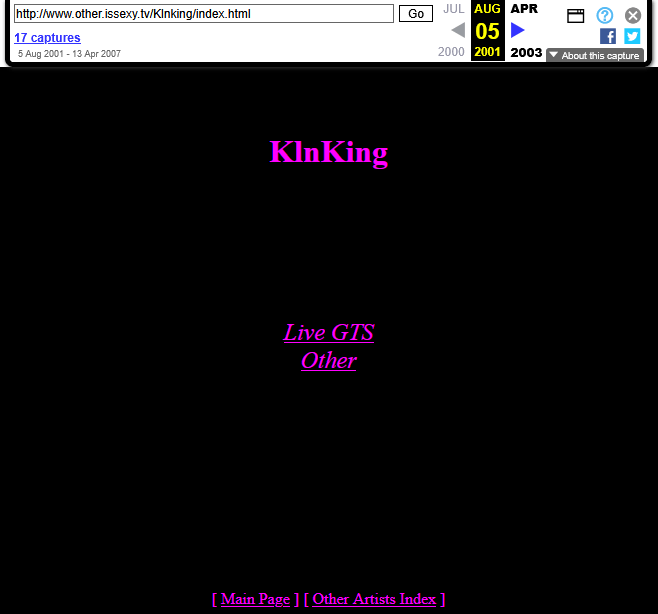Open the Other Artists Index link

(x=374, y=599)
